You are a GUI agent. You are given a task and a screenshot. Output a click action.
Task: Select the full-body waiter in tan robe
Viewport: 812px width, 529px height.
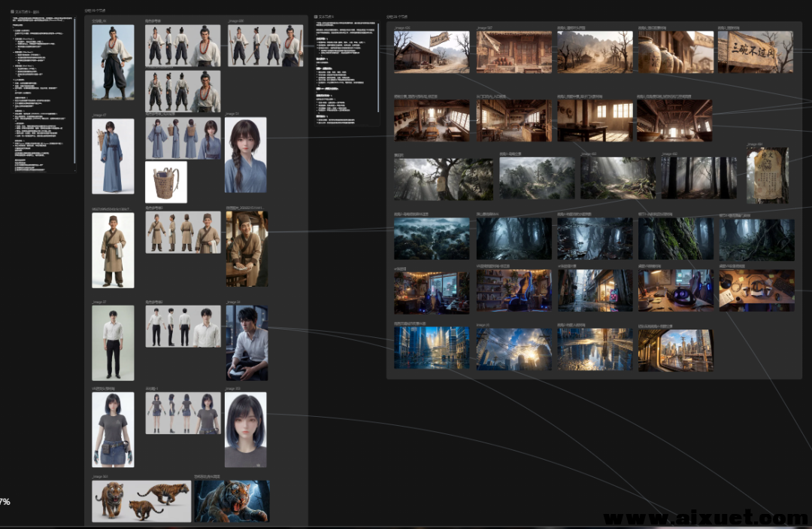click(113, 251)
